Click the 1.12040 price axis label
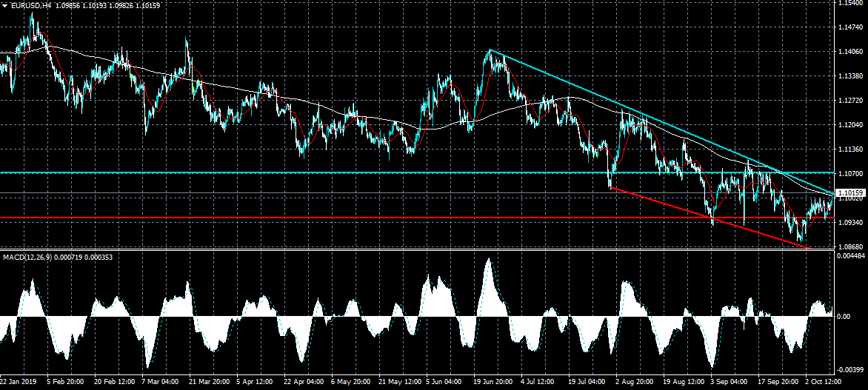The height and width of the screenshot is (390, 868). [851, 125]
